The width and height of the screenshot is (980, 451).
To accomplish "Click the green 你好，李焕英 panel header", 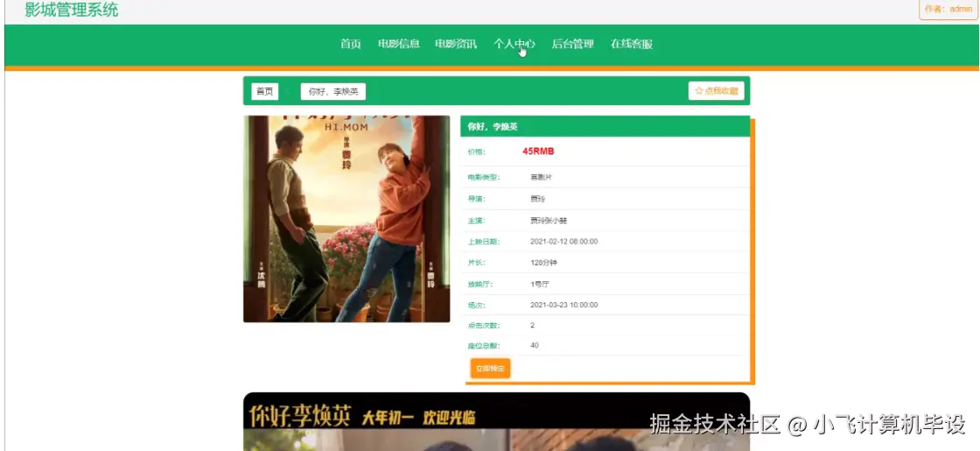I will click(x=605, y=126).
